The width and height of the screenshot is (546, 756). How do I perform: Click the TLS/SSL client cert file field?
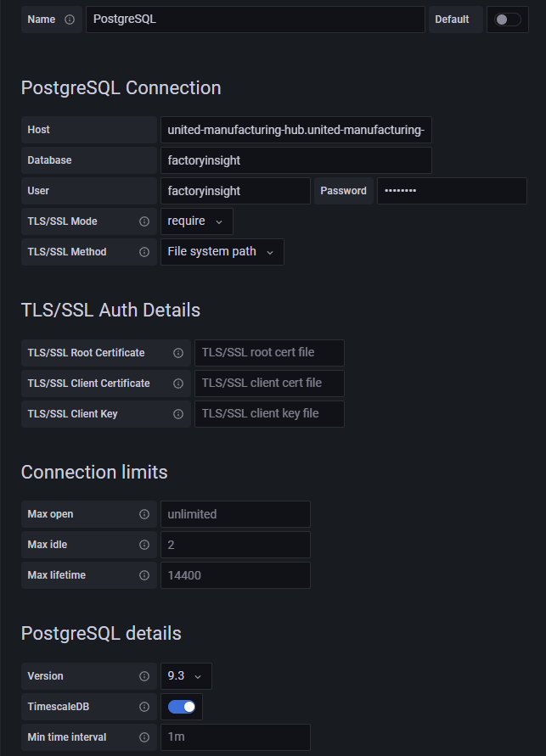click(x=270, y=384)
